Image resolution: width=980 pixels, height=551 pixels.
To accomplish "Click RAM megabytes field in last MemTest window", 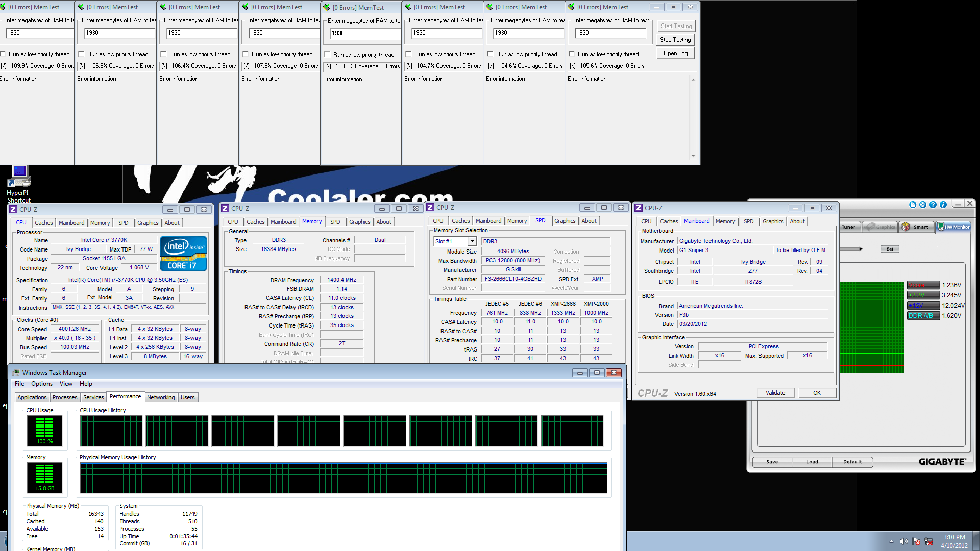I will 609,33.
